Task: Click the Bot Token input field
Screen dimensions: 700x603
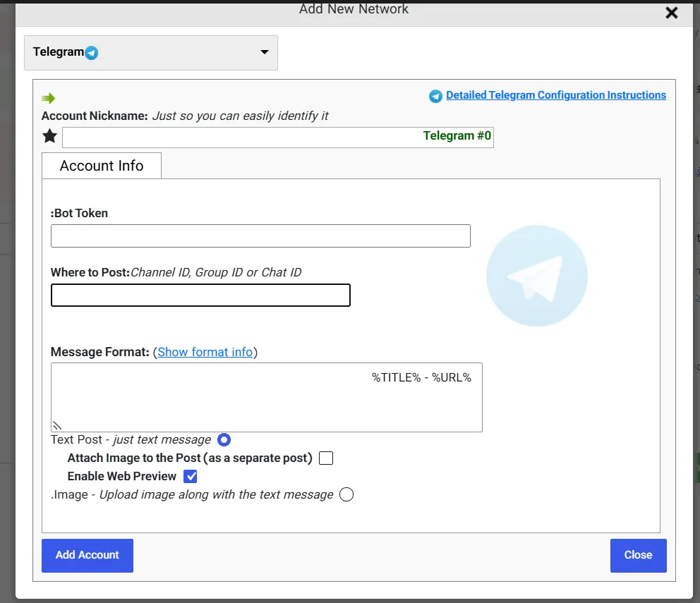Action: coord(260,236)
